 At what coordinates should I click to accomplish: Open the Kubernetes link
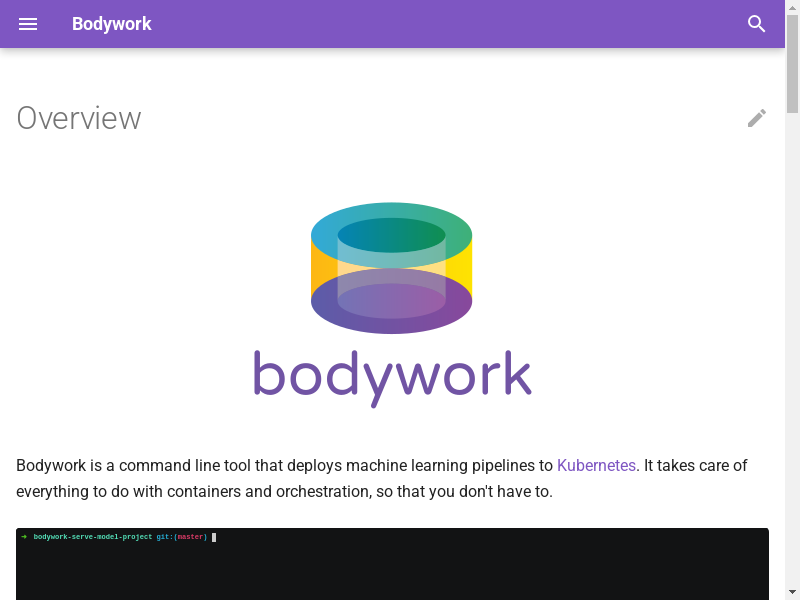click(596, 465)
